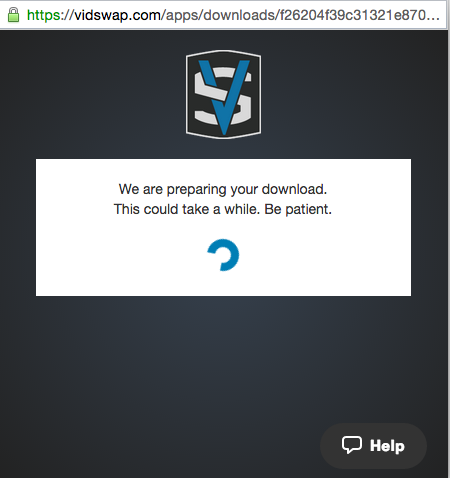Click the green padlock security icon

pos(13,15)
